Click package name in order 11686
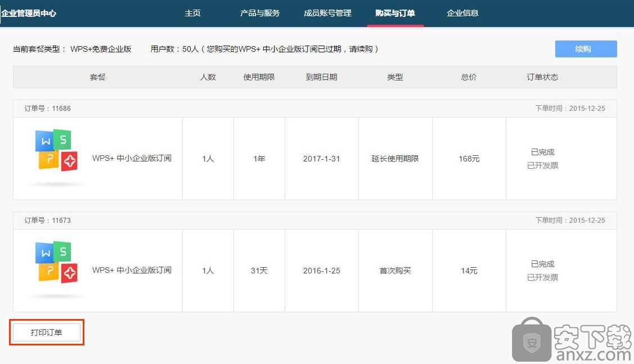This screenshot has height=364, width=634. 132,158
